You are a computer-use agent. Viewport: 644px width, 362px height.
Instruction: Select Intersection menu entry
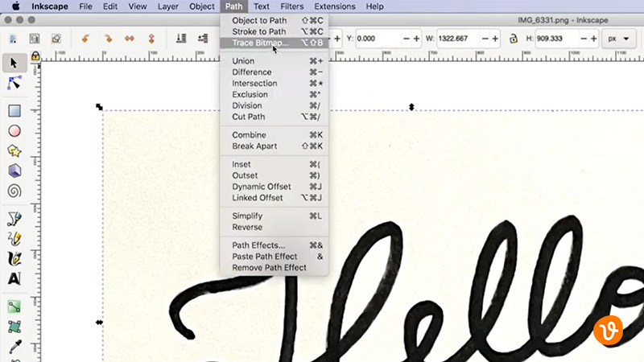point(274,84)
